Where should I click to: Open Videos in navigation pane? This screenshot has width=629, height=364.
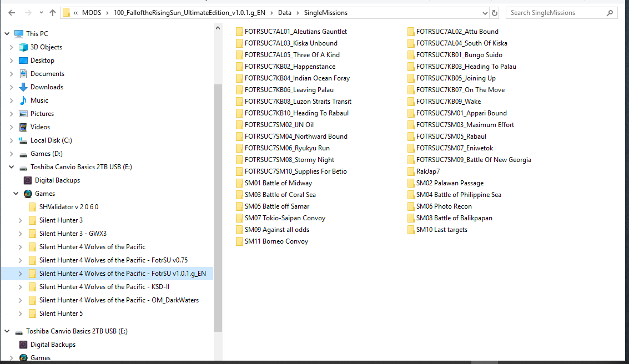coord(40,127)
